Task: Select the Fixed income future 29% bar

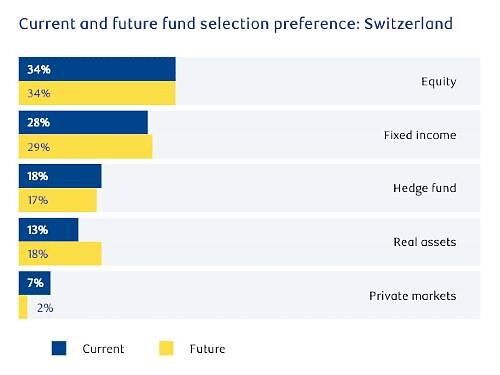Action: [85, 147]
